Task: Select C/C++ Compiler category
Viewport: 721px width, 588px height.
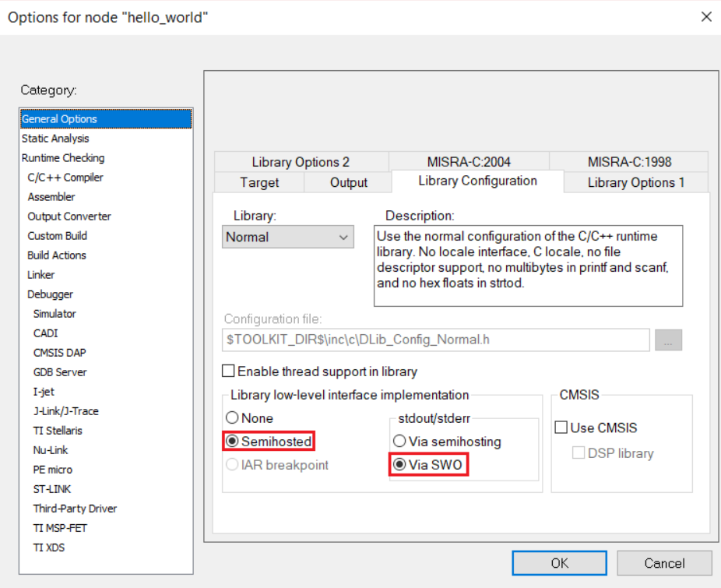Action: (65, 178)
